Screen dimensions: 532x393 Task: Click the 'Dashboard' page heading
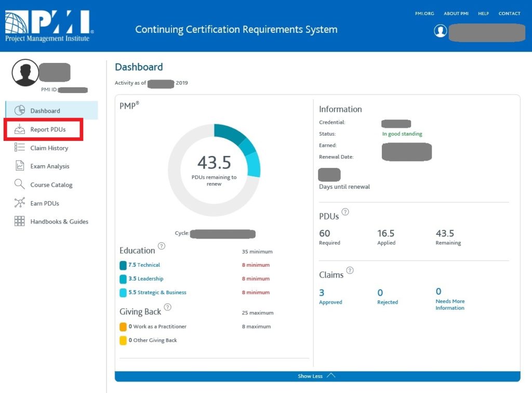click(139, 67)
